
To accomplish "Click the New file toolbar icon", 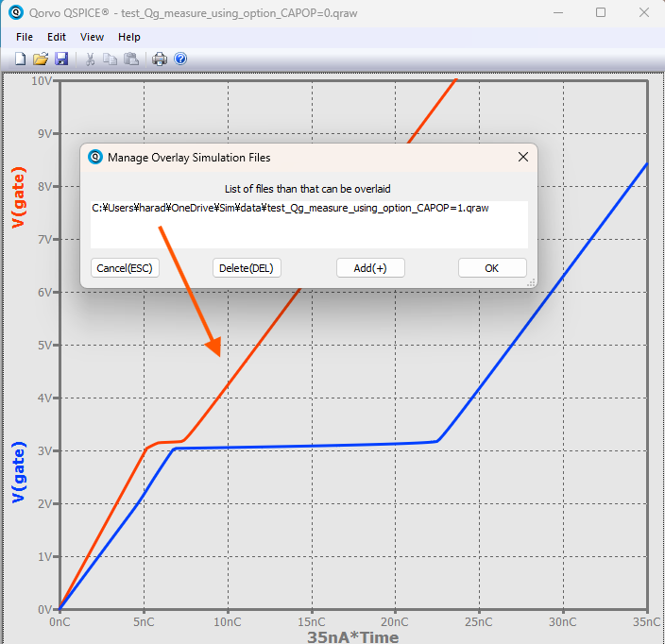I will pyautogui.click(x=20, y=59).
